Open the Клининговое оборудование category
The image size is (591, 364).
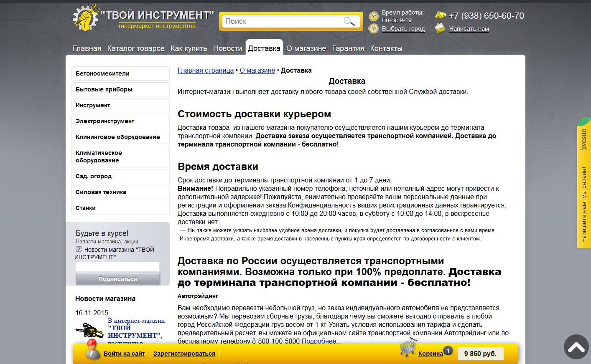[120, 137]
